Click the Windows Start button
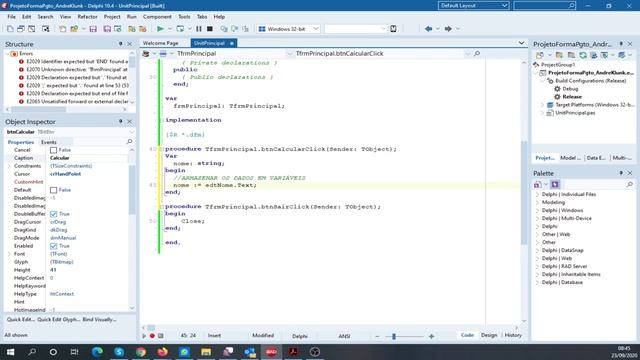This screenshot has height=360, width=640. (10, 351)
